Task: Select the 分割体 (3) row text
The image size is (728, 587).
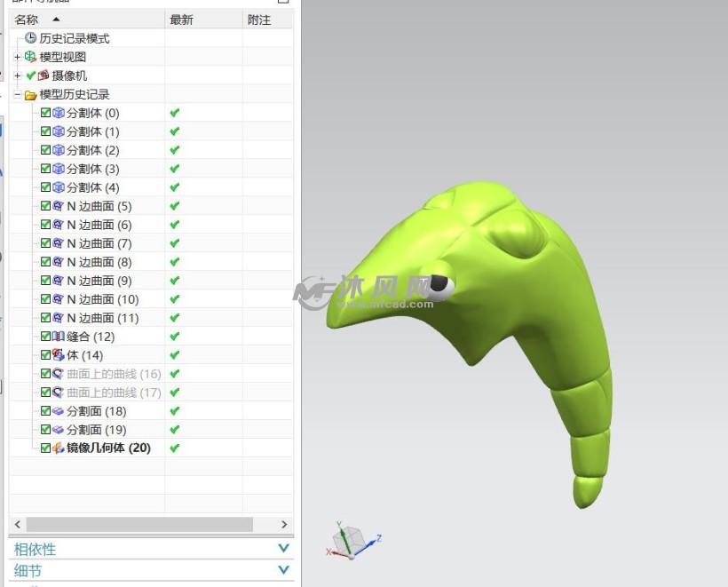Action: tap(93, 169)
